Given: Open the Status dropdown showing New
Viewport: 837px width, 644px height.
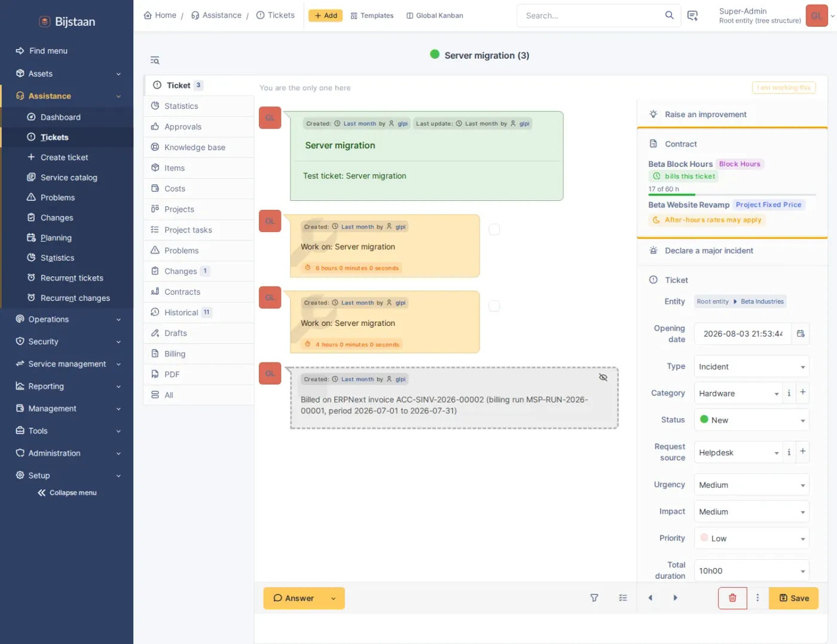Looking at the screenshot, I should (752, 420).
